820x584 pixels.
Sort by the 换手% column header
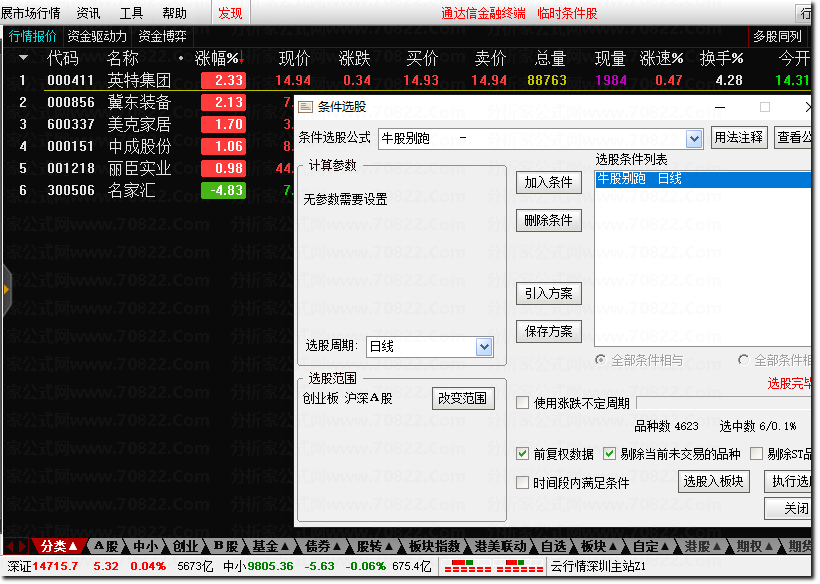point(721,58)
